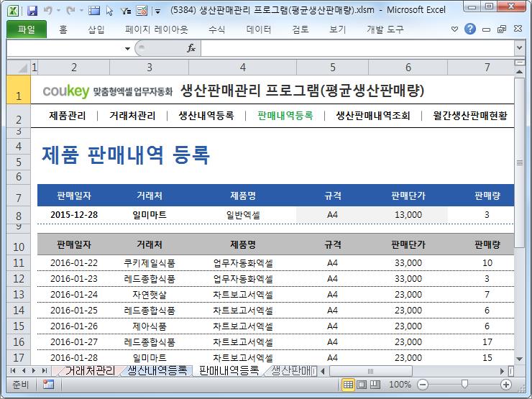Switch to the 홈 ribbon tab
532x399 pixels.
(63, 30)
